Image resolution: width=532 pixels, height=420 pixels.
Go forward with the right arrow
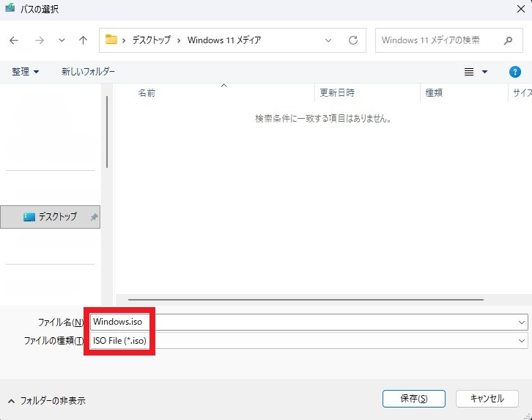[40, 41]
